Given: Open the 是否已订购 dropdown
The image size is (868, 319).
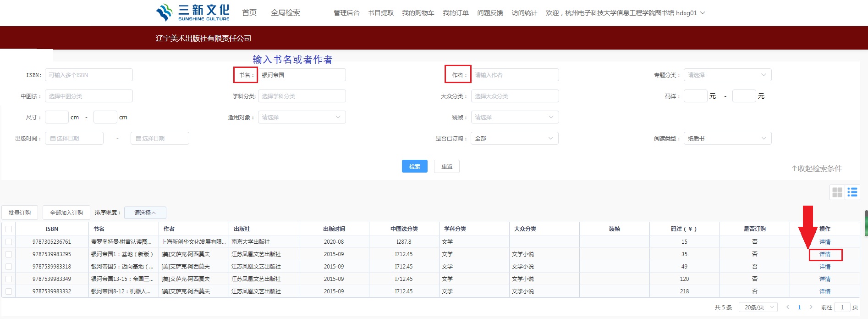Looking at the screenshot, I should point(514,138).
